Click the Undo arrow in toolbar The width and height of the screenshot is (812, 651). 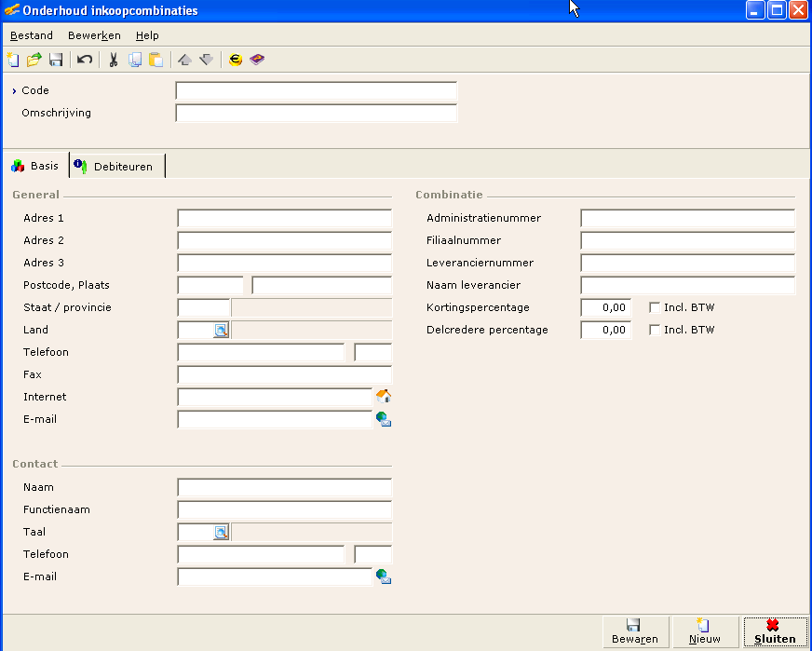tap(85, 60)
